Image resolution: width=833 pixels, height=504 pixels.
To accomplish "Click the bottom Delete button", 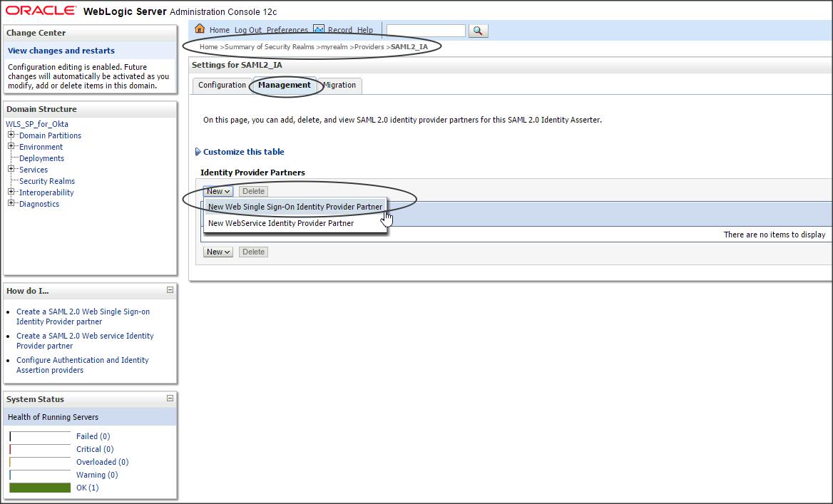I will 253,252.
